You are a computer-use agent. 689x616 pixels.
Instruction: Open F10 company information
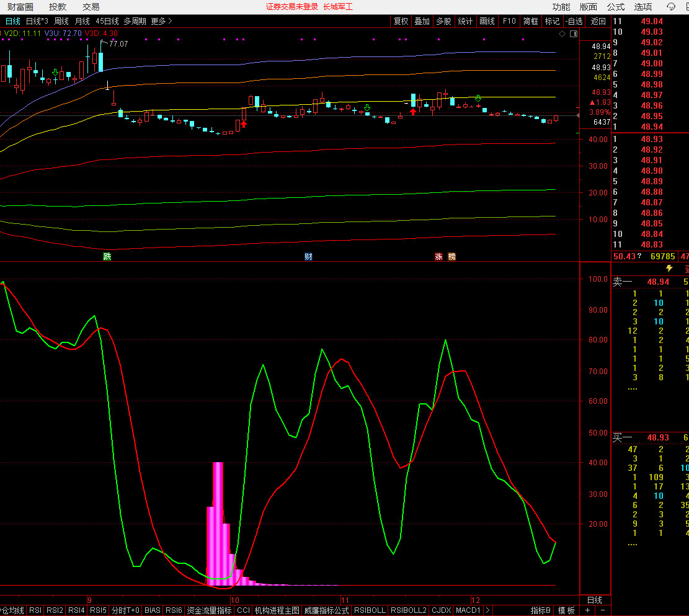(509, 21)
